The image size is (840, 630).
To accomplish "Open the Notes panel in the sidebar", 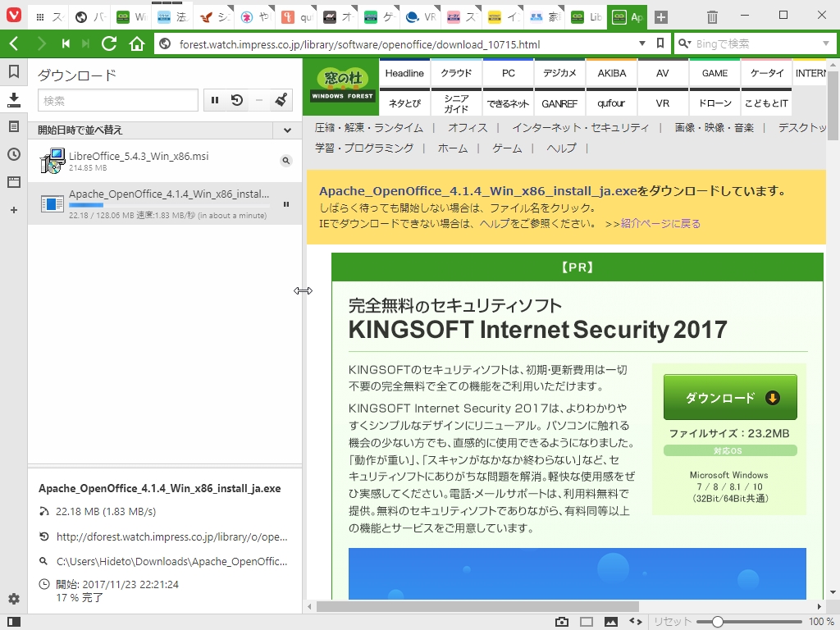I will 13,126.
